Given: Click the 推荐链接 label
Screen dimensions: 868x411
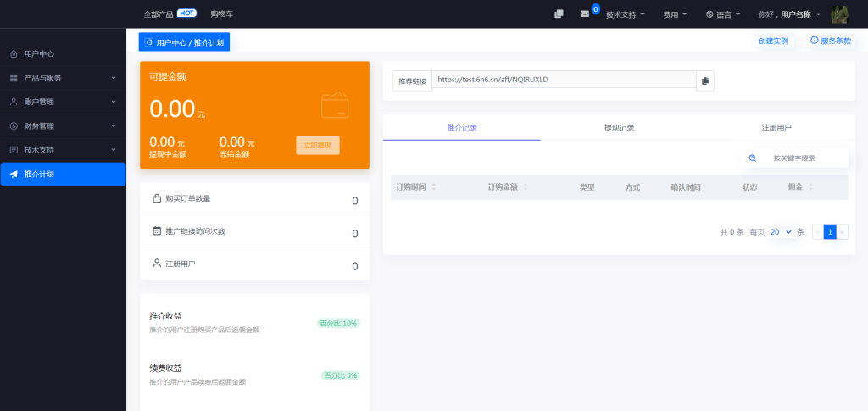Looking at the screenshot, I should point(413,81).
